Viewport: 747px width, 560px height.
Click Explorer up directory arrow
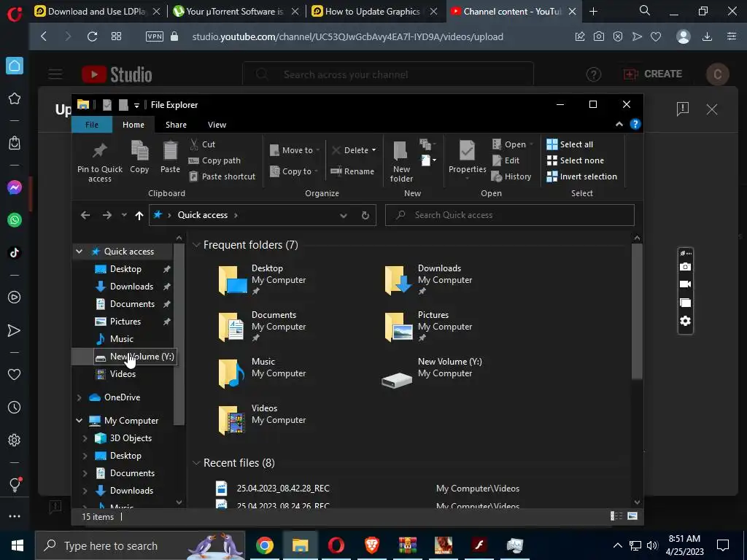pos(139,215)
